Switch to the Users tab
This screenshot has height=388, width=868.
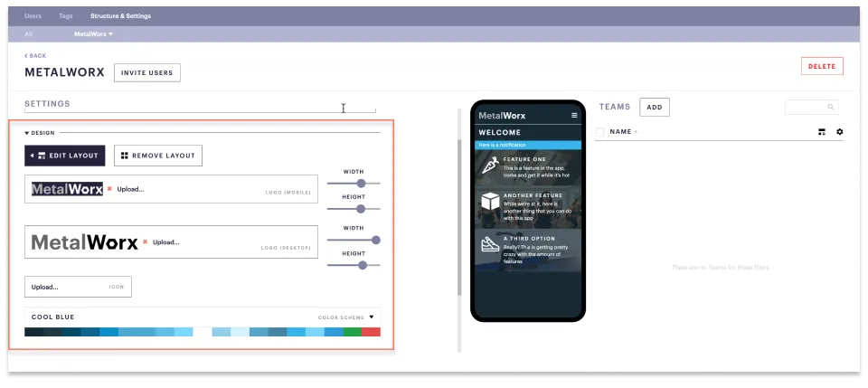point(33,16)
